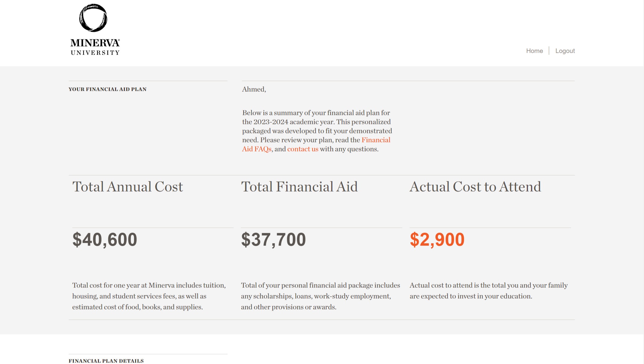Viewport: 644px width, 364px height.
Task: Click the orange $2,900 amount
Action: click(x=437, y=240)
